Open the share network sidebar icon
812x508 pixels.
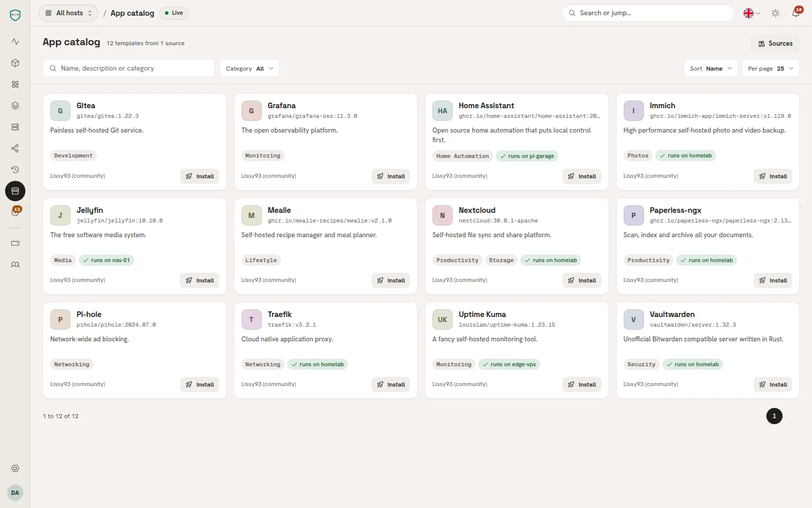click(15, 148)
